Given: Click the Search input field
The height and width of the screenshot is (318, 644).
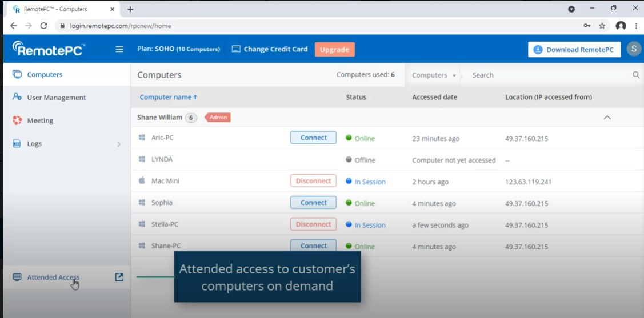Looking at the screenshot, I should (549, 75).
